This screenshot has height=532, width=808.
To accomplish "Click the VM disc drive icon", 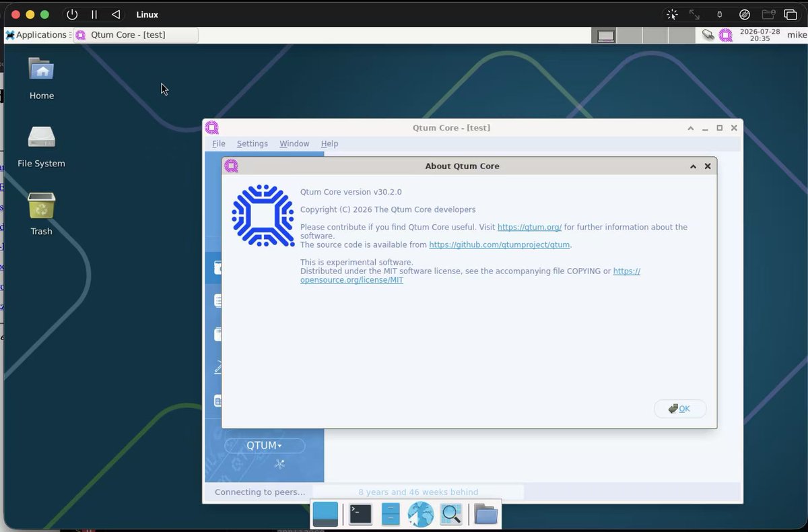I will pyautogui.click(x=744, y=14).
